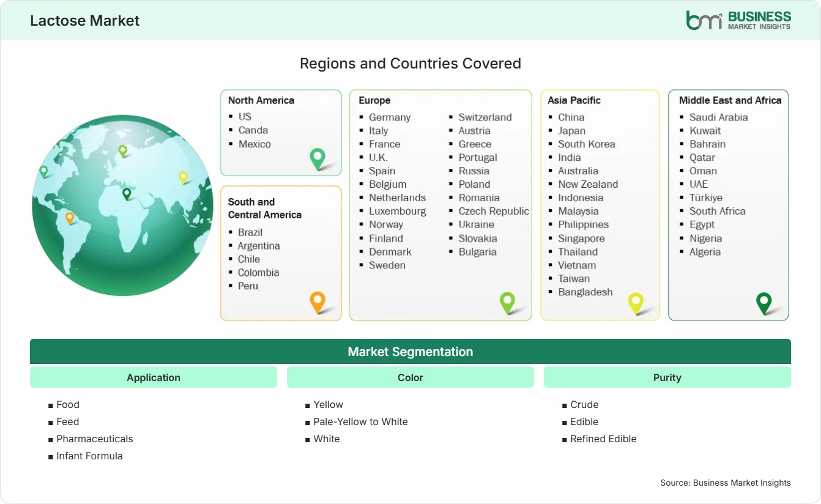Click the yellow pin icon in Asia Pacific card
Screen dimensions: 821x504
pyautogui.click(x=636, y=303)
